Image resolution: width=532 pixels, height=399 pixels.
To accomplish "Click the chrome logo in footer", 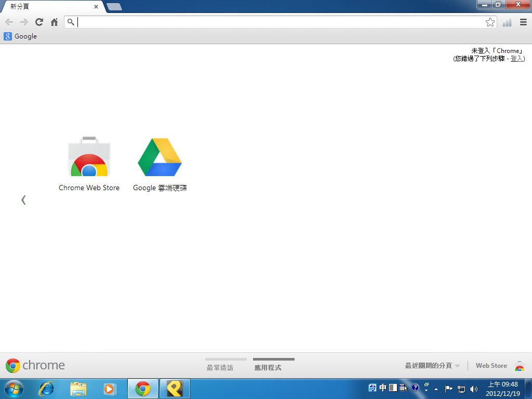I will 35,365.
